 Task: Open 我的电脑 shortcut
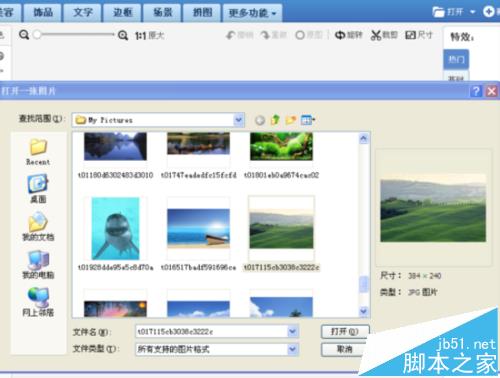point(38,265)
